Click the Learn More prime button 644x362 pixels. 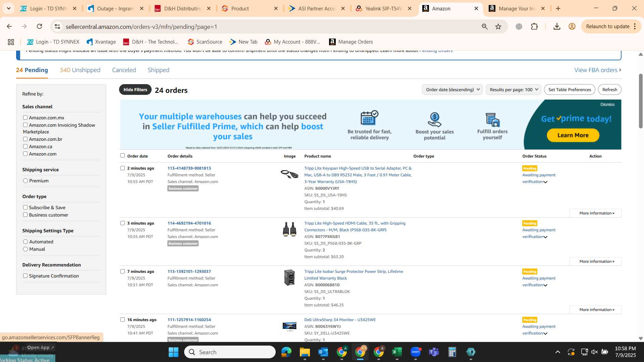pos(573,135)
